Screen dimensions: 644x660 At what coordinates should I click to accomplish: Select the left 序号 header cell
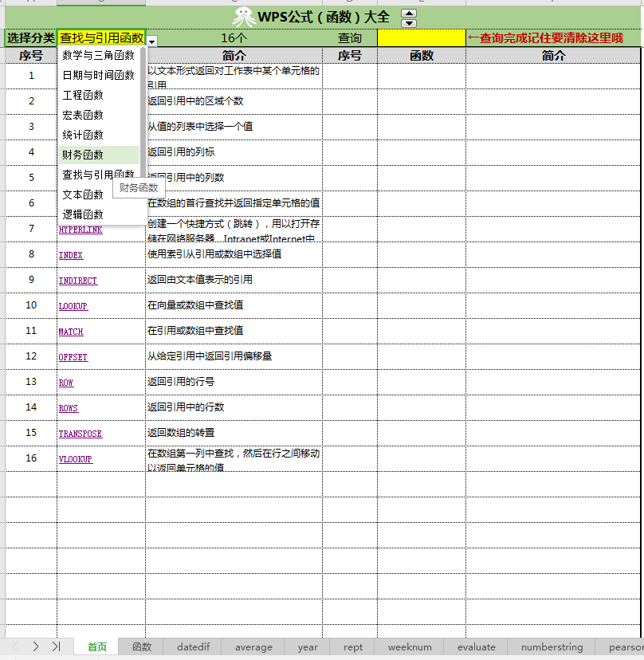pos(31,56)
